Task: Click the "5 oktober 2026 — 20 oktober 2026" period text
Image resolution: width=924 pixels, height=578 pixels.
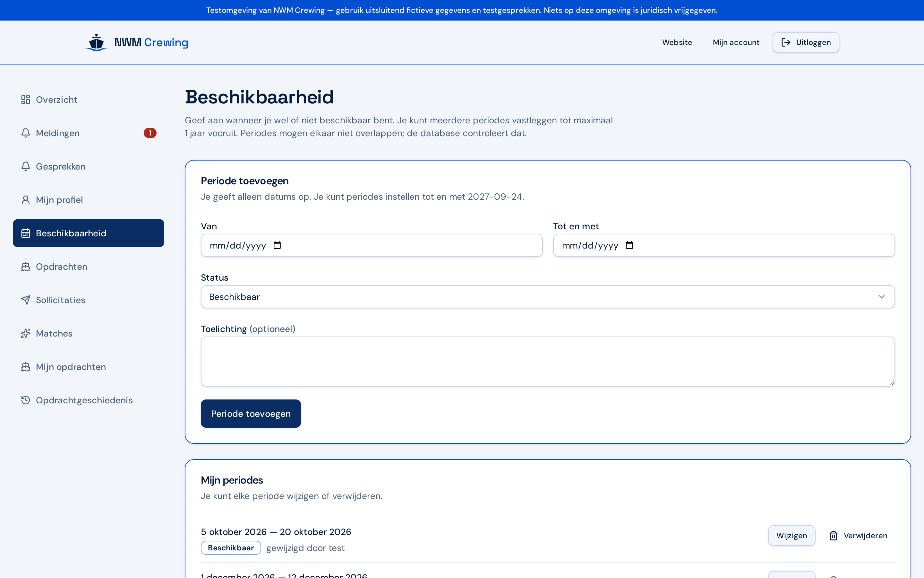Action: tap(276, 532)
